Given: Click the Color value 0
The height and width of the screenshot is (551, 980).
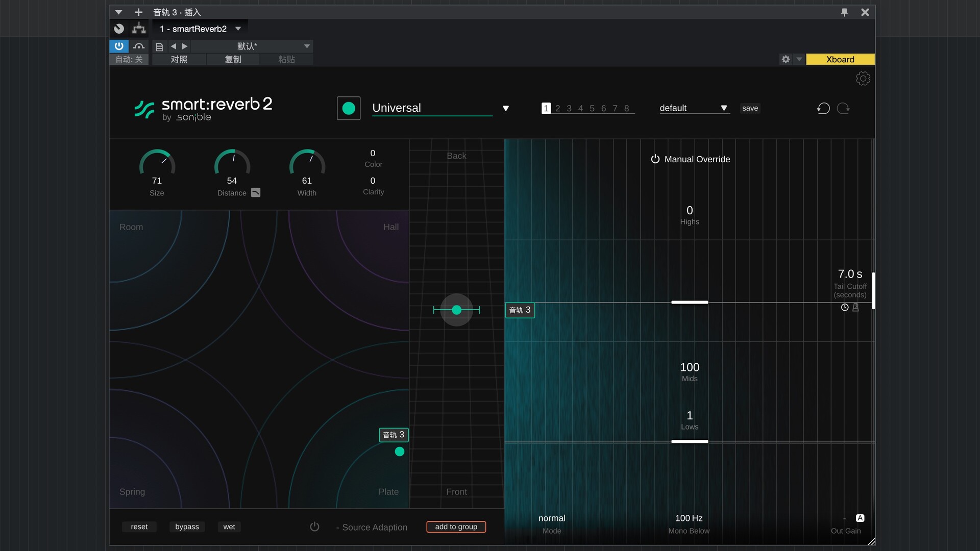Looking at the screenshot, I should click(x=373, y=153).
